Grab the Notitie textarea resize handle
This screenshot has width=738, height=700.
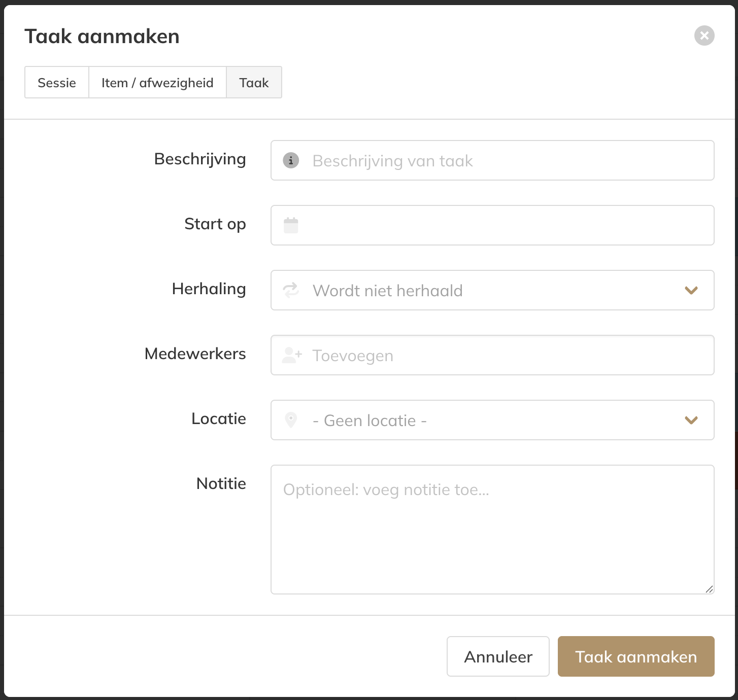coord(709,589)
